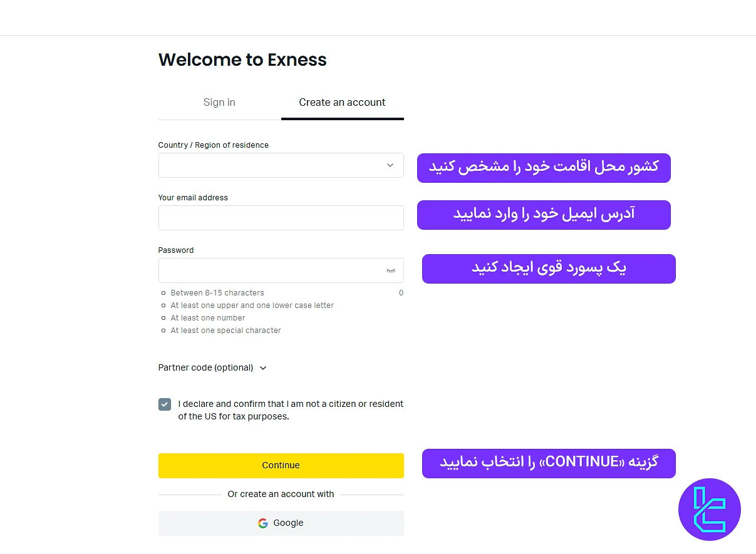Viewport: 756px width, 554px height.
Task: Click the purple circular brand logo
Action: click(x=710, y=510)
